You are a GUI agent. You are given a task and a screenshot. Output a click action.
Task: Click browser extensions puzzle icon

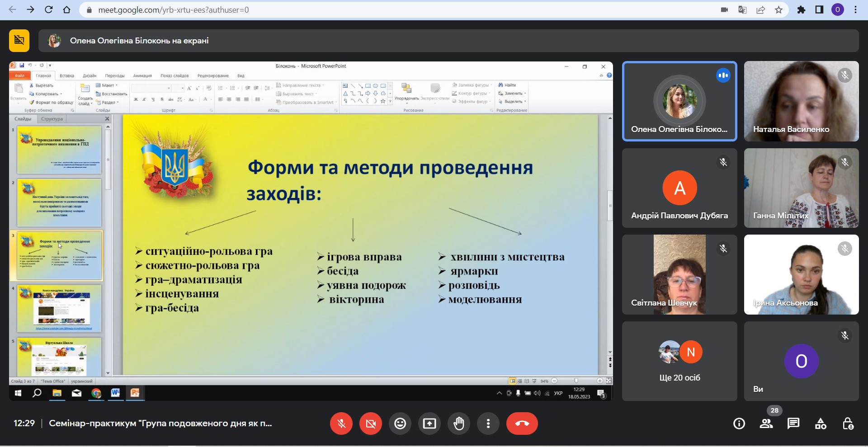801,10
